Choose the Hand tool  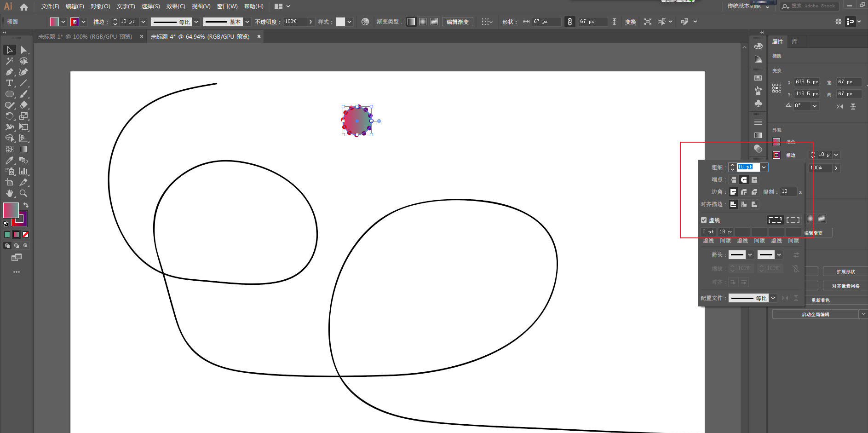(9, 193)
